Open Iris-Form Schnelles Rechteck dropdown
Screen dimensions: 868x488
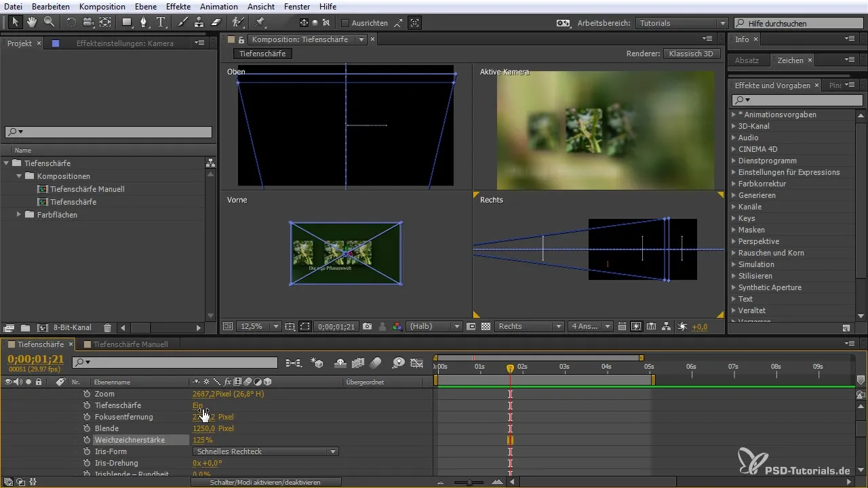266,451
